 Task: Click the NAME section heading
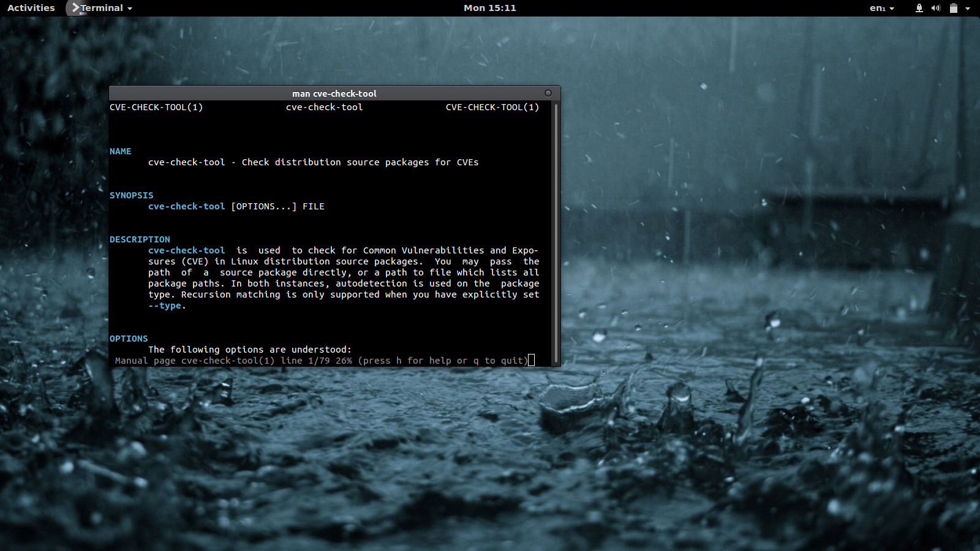coord(121,151)
